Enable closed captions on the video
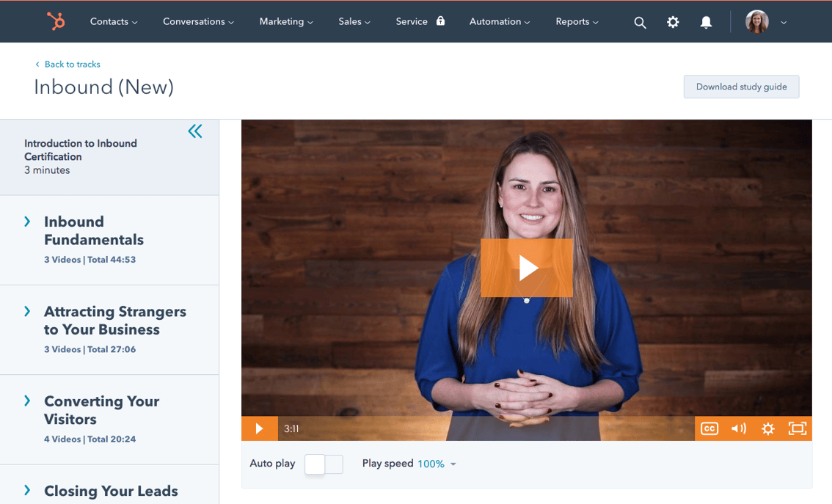Viewport: 832px width, 504px height. pos(709,428)
